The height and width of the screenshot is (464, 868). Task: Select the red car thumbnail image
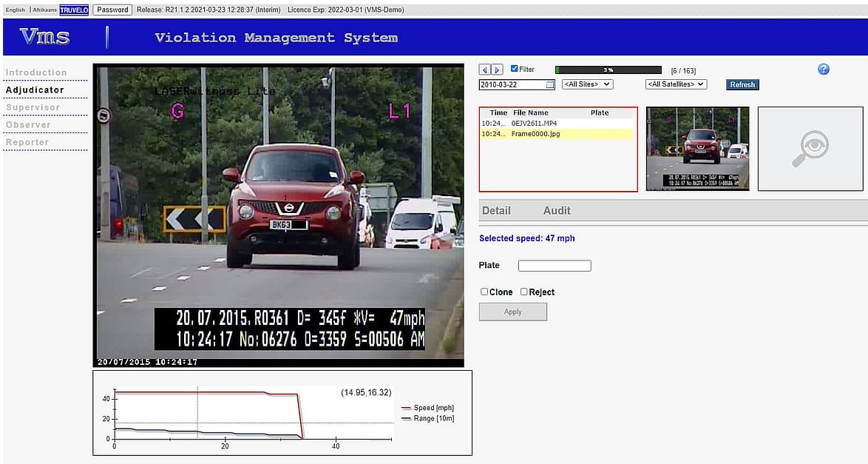[697, 149]
